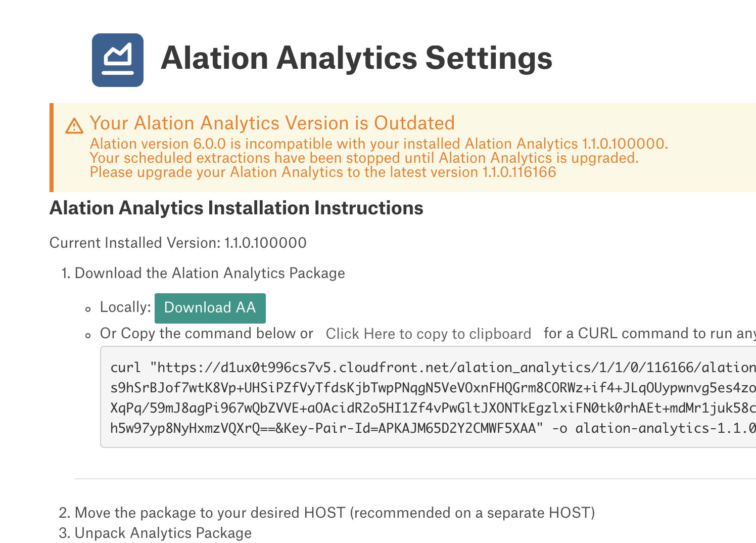Click 'for a CURL command to run' text
The image size is (756, 543).
pyautogui.click(x=649, y=333)
